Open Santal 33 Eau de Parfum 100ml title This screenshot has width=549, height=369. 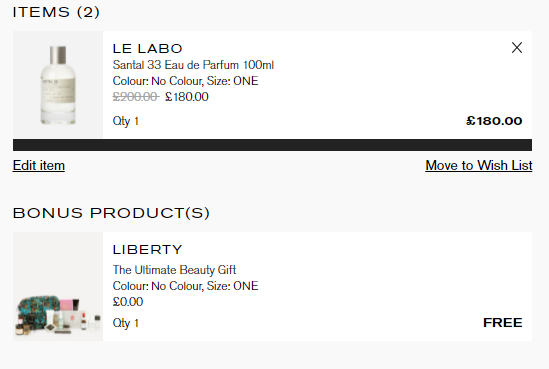193,65
